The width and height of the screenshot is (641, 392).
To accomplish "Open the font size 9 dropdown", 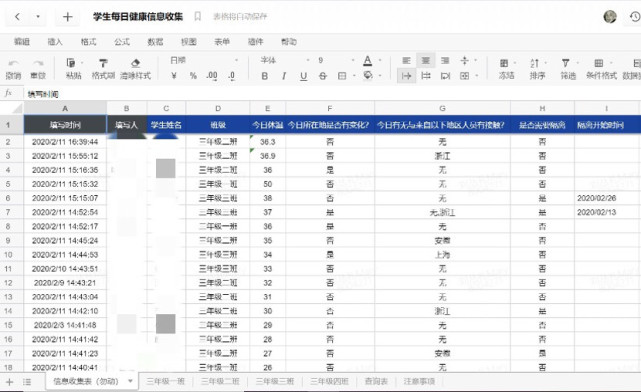I will coord(336,60).
